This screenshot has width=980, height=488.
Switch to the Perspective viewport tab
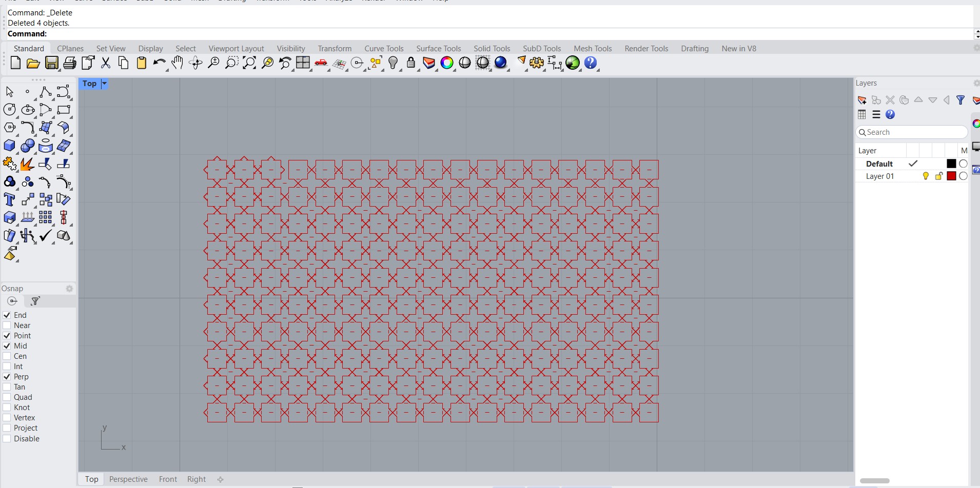[x=128, y=479]
